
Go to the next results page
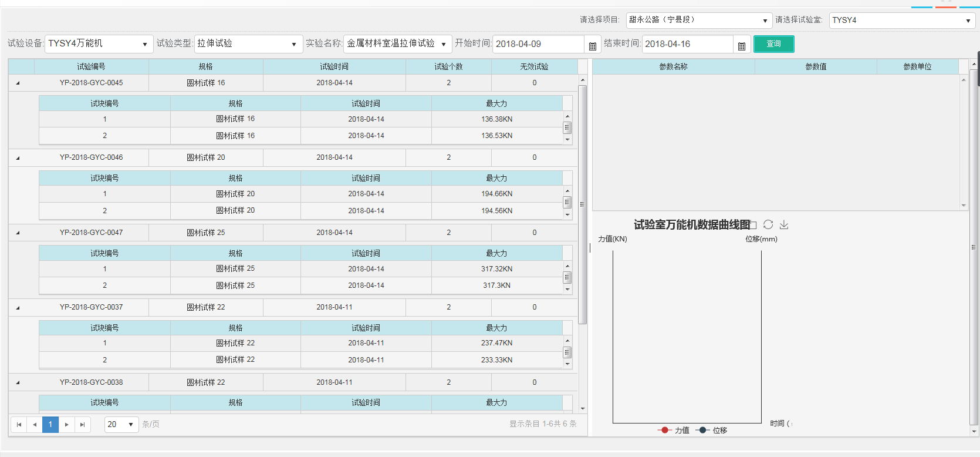(66, 424)
